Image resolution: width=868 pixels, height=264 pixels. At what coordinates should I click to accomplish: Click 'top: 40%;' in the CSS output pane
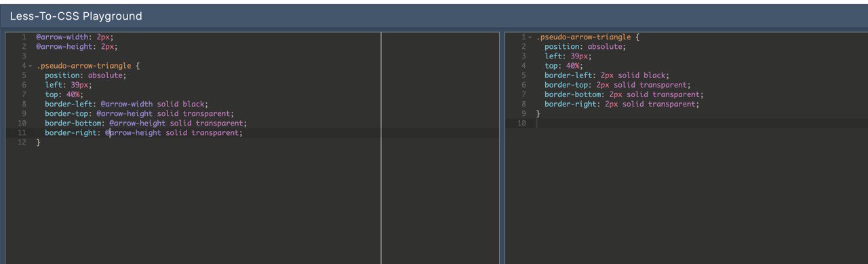pos(563,66)
